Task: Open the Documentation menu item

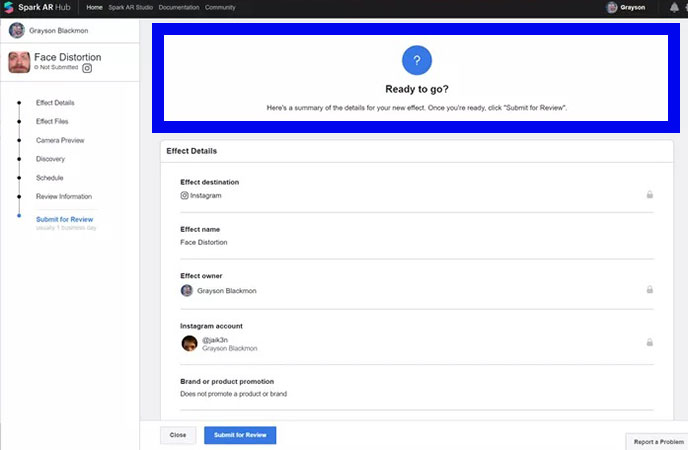Action: click(179, 7)
